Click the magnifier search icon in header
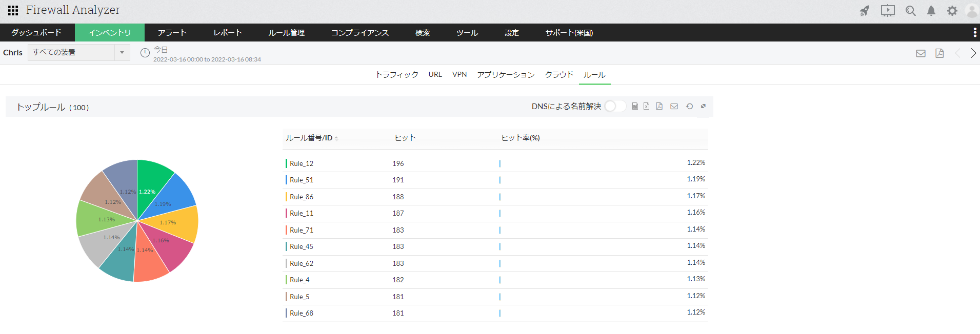This screenshot has width=980, height=334. (911, 11)
